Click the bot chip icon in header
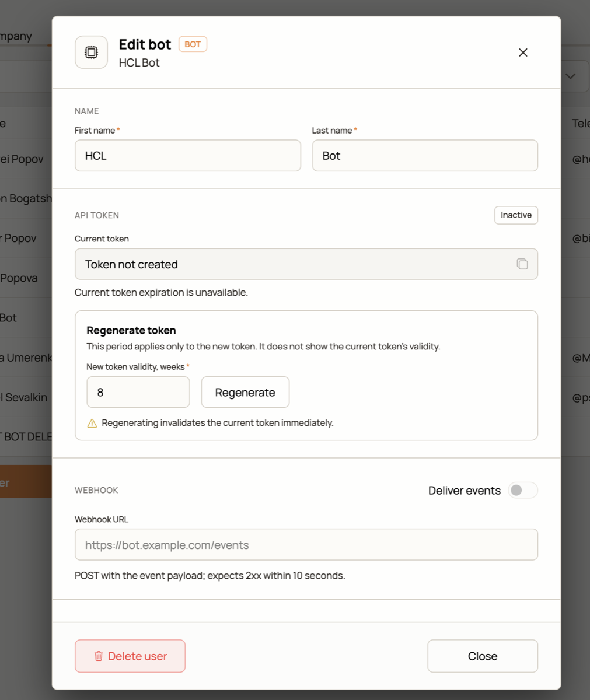 [91, 52]
